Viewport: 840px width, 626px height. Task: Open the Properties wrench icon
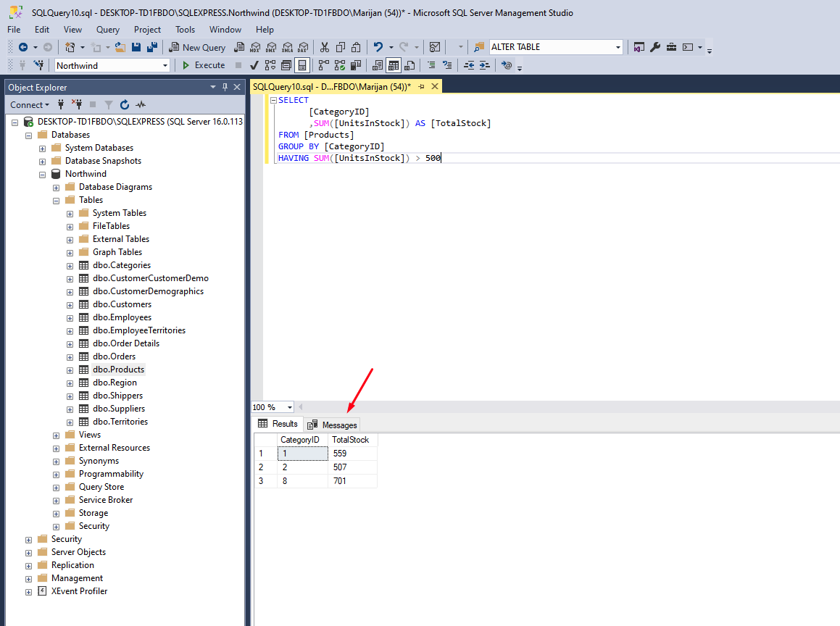(x=654, y=47)
